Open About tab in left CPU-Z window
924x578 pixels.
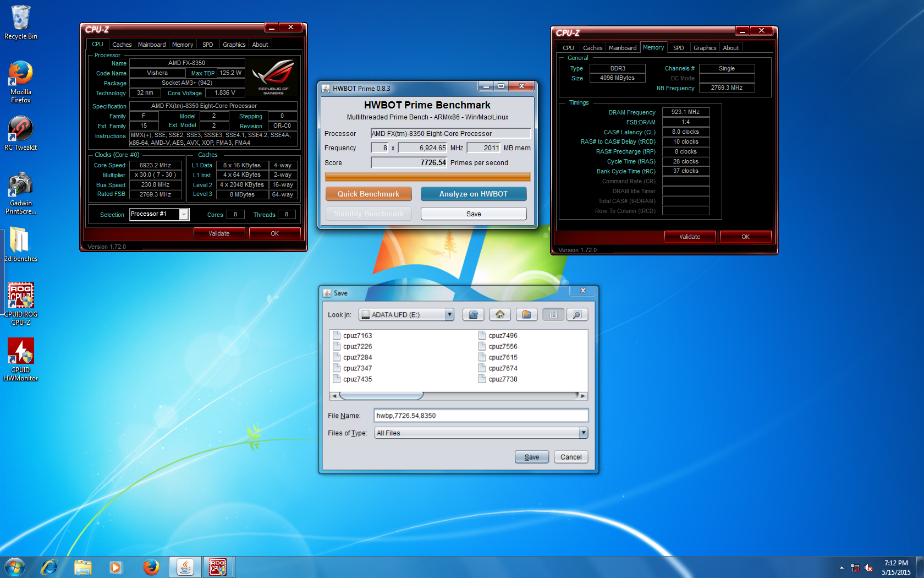point(260,45)
